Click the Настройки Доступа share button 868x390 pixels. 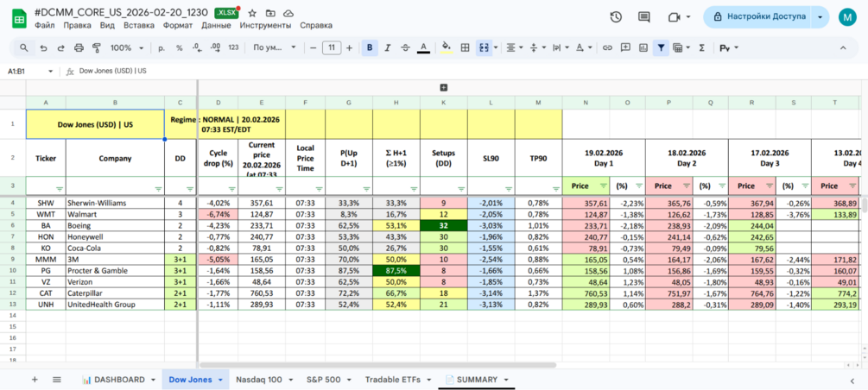(758, 17)
